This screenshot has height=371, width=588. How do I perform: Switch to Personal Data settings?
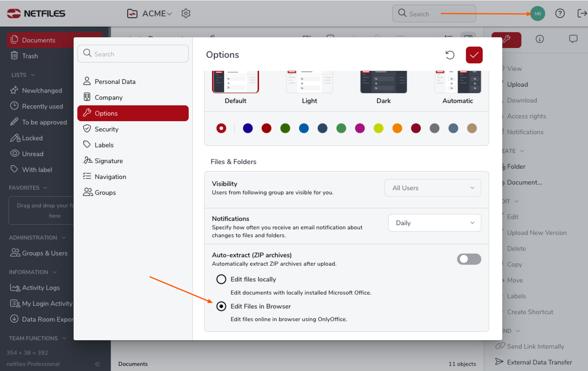[115, 82]
